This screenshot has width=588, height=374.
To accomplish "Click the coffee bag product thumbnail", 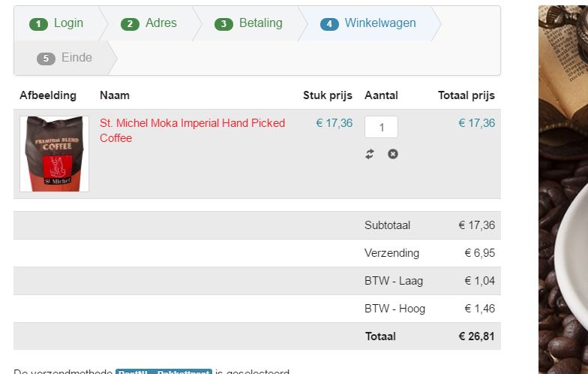I will (x=54, y=154).
